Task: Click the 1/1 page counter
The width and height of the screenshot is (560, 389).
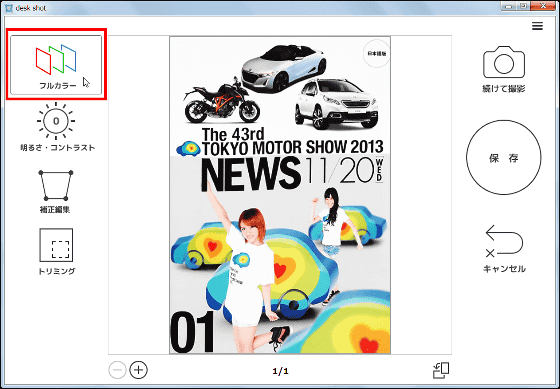Action: 280,371
